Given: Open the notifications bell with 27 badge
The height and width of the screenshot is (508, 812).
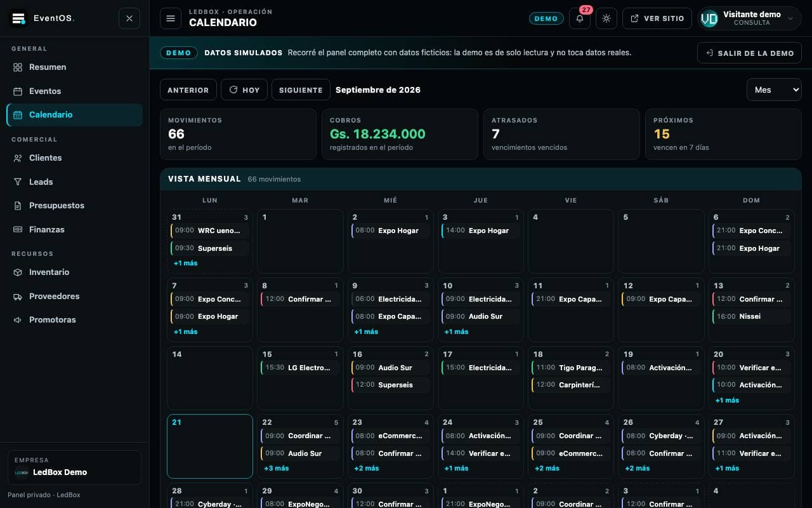Looking at the screenshot, I should pos(580,18).
